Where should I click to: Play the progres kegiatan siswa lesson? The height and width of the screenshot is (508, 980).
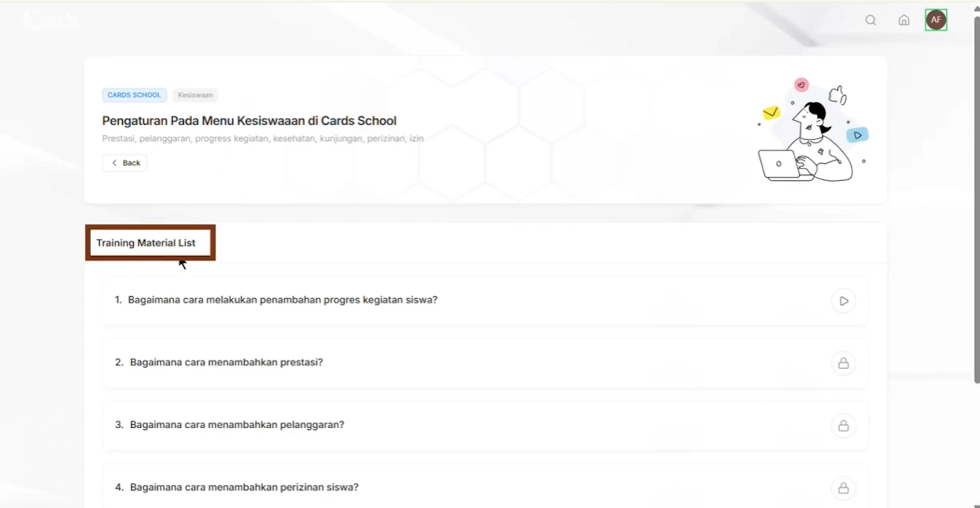(843, 301)
